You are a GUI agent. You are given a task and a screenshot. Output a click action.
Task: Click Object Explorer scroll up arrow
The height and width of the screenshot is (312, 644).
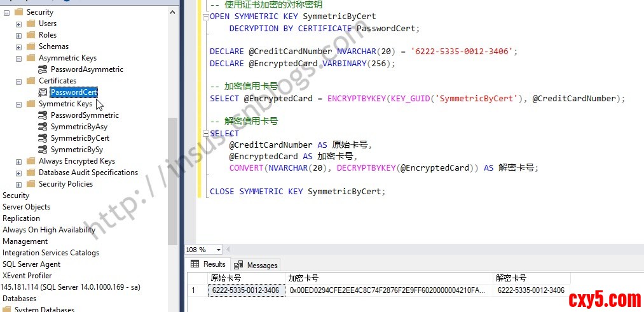173,13
